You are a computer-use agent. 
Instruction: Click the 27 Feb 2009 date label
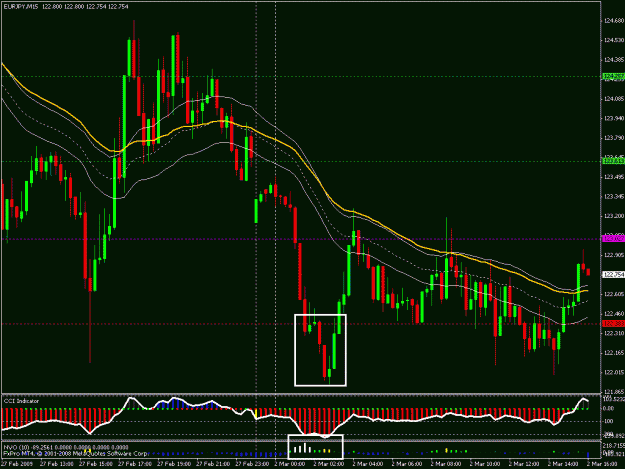click(17, 464)
